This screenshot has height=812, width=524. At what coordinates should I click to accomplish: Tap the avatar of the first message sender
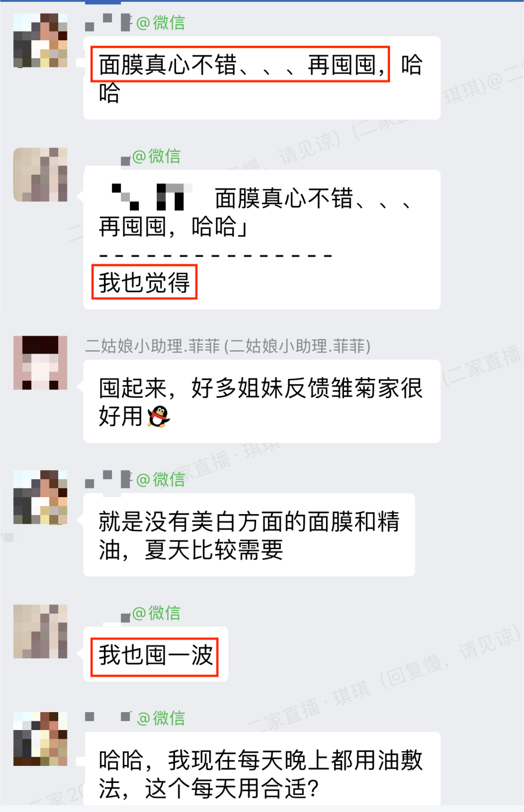[40, 40]
